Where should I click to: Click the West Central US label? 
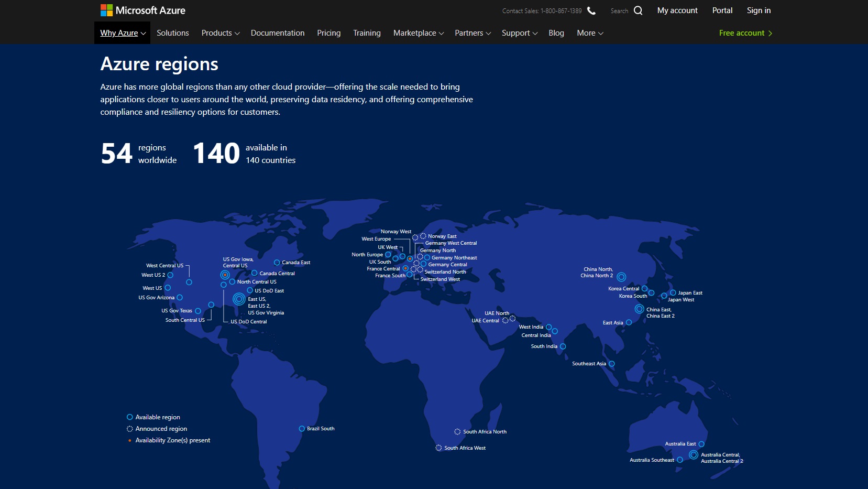click(x=165, y=266)
